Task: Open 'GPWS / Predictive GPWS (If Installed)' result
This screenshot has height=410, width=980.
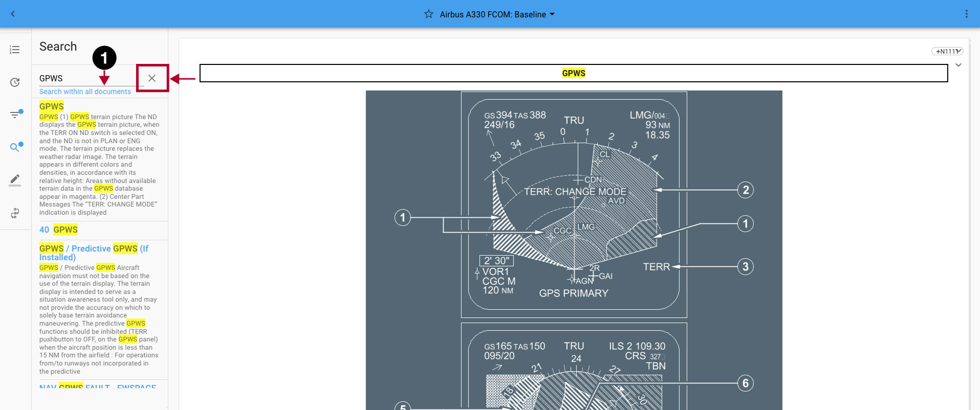Action: [94, 253]
